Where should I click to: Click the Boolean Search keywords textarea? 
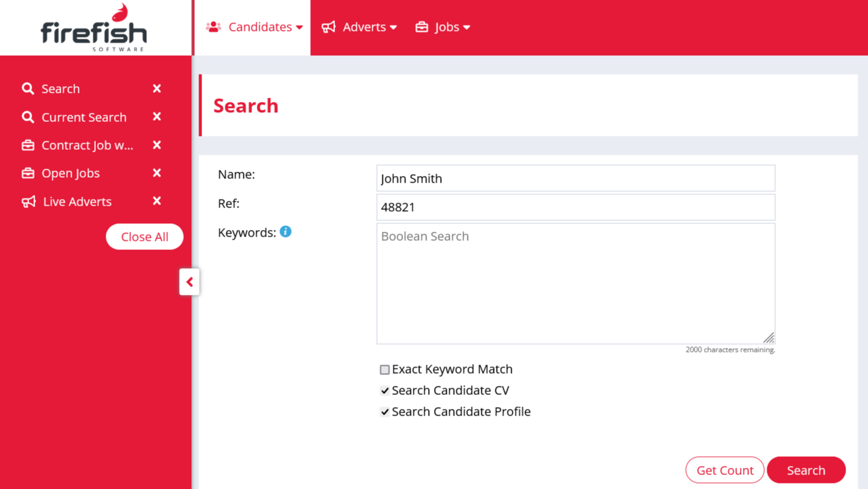(575, 283)
